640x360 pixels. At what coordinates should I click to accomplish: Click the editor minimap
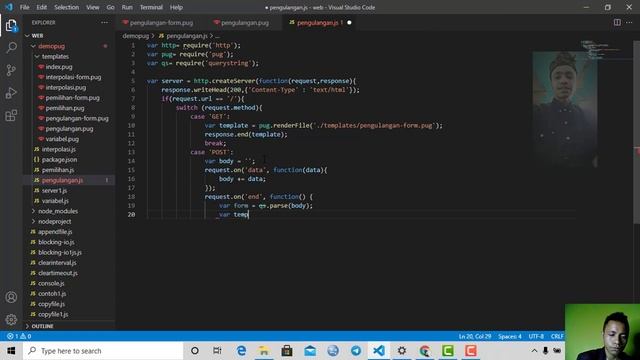(x=603, y=51)
